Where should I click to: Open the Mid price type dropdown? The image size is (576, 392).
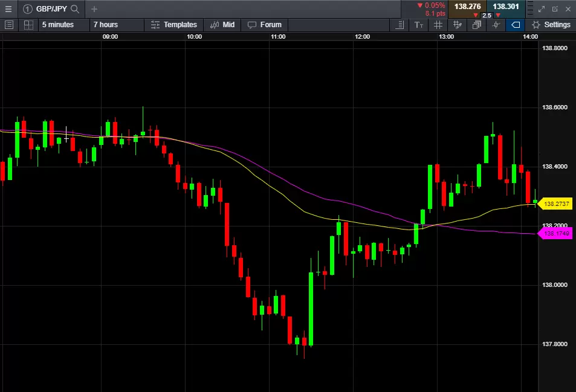pyautogui.click(x=222, y=25)
